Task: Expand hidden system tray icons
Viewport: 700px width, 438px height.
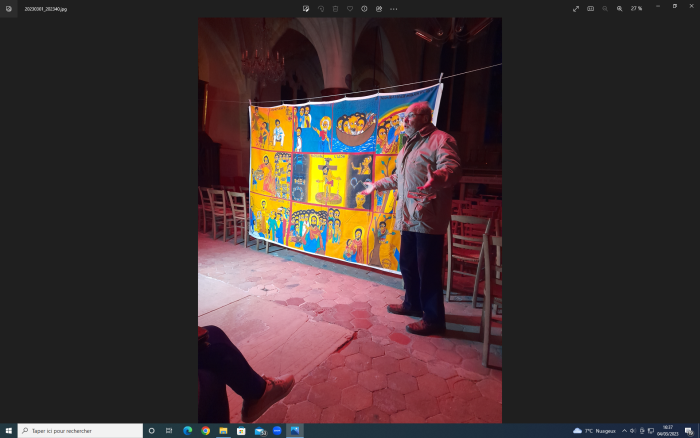Action: [x=624, y=431]
